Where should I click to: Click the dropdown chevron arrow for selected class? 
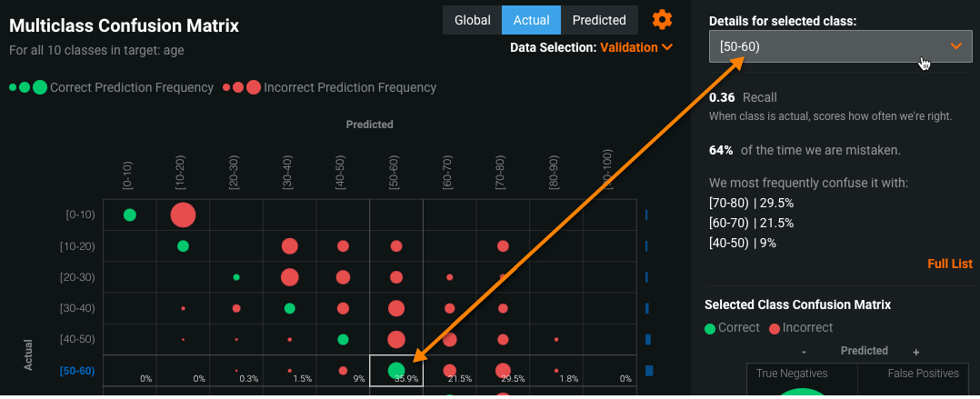955,45
